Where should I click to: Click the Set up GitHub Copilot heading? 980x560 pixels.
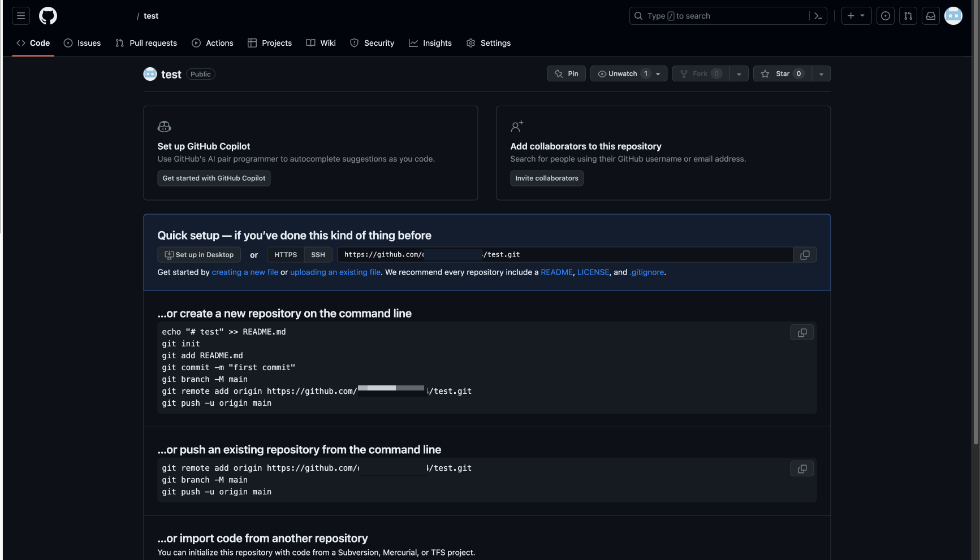click(204, 146)
